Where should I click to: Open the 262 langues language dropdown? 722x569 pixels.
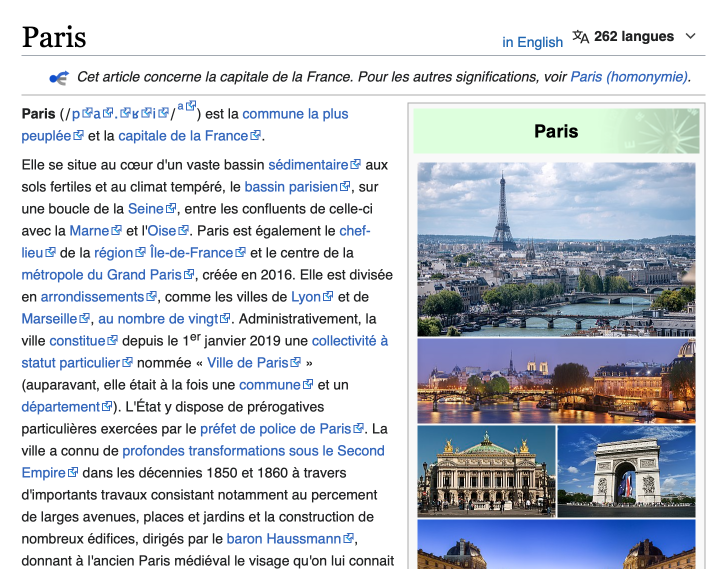634,37
